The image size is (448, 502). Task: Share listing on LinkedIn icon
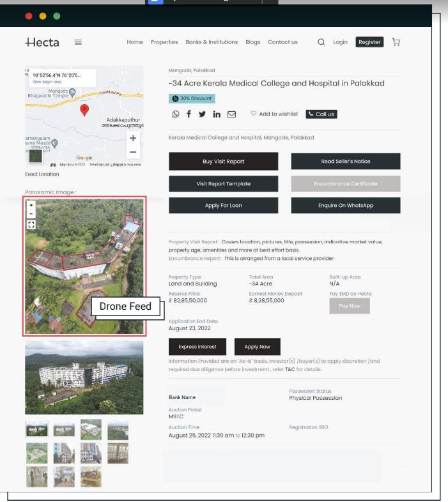[x=217, y=114]
